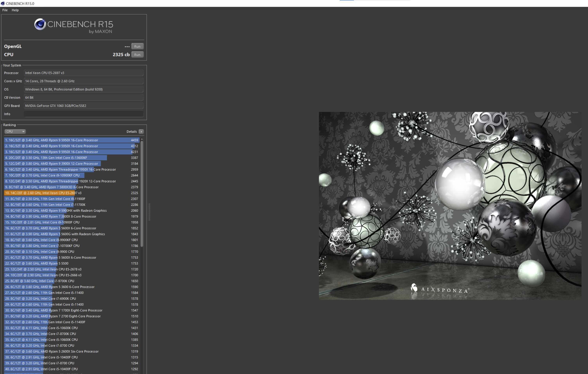The width and height of the screenshot is (588, 374).
Task: Select the Core i7-6900K ranking row
Action: (72, 298)
